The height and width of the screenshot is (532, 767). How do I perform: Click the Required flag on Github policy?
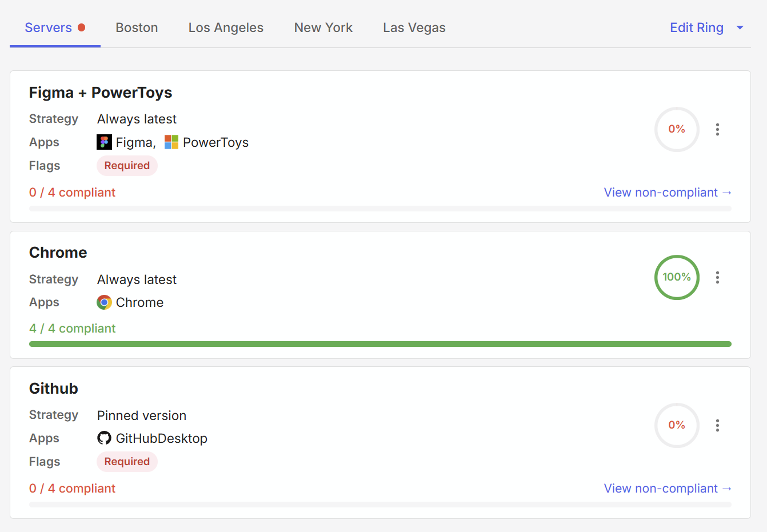tap(127, 462)
